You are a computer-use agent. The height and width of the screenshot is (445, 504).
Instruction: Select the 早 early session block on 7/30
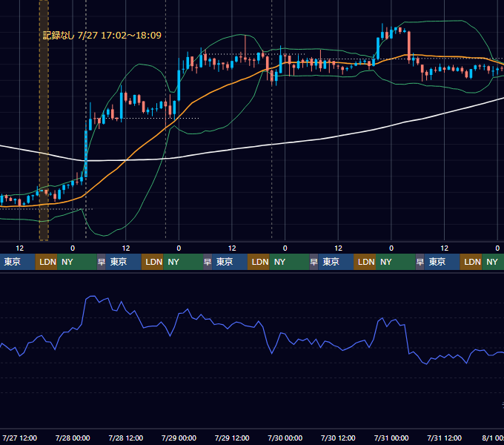point(314,262)
